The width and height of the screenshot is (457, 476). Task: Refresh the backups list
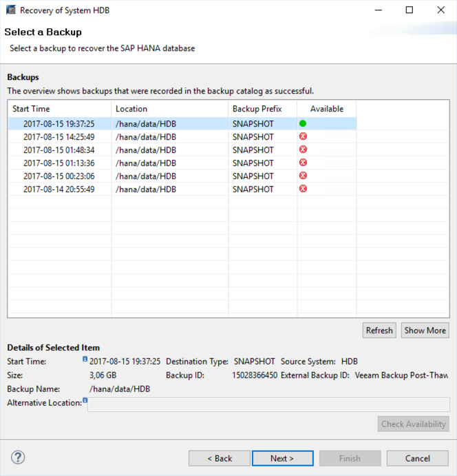(379, 330)
